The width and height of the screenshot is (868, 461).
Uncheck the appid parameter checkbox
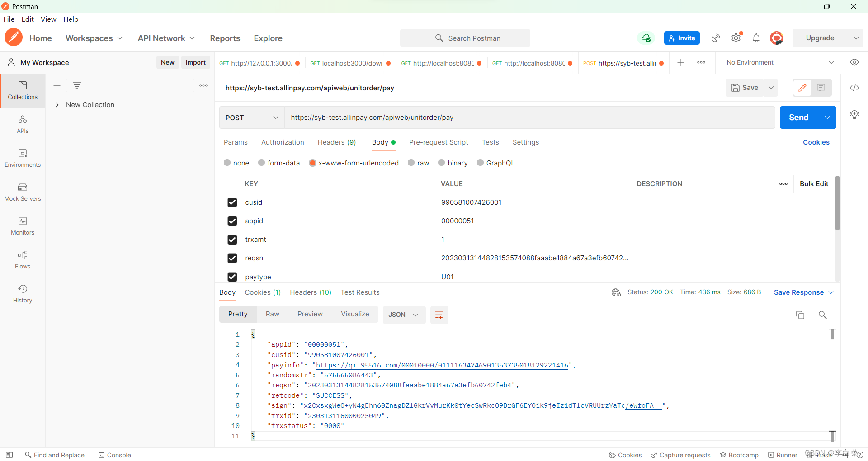click(232, 221)
